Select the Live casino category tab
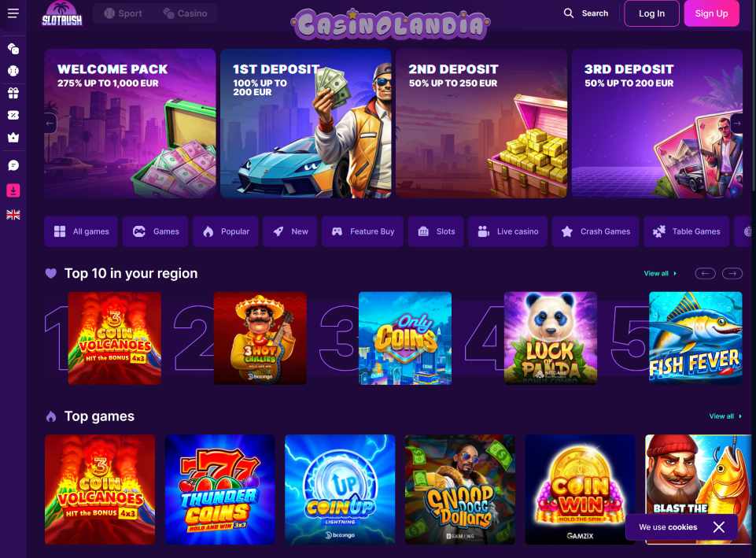 click(507, 231)
